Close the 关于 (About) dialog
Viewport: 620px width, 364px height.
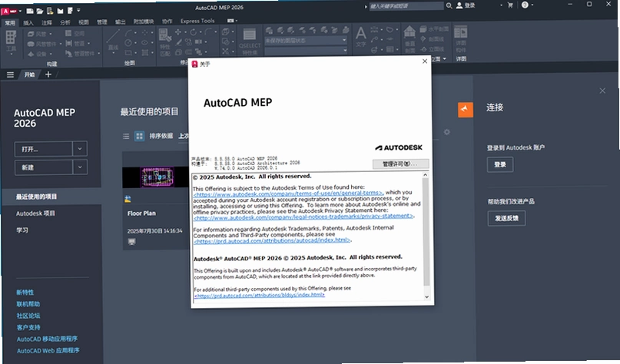pyautogui.click(x=425, y=61)
